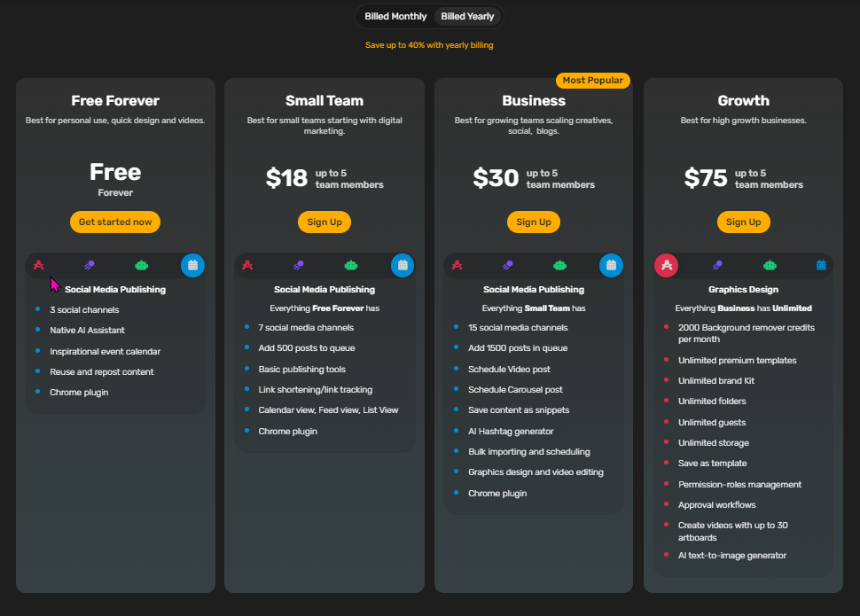The width and height of the screenshot is (860, 616).
Task: Click green robot icon in Growth card
Action: 770,265
